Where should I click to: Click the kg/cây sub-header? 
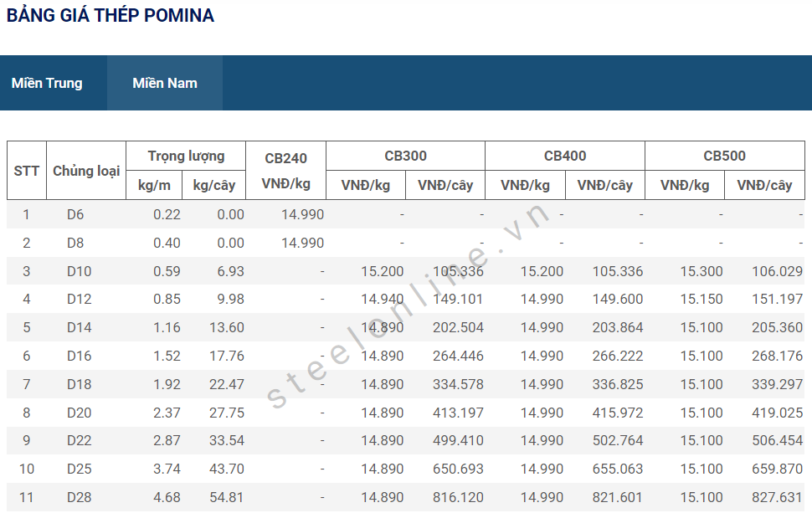click(213, 185)
